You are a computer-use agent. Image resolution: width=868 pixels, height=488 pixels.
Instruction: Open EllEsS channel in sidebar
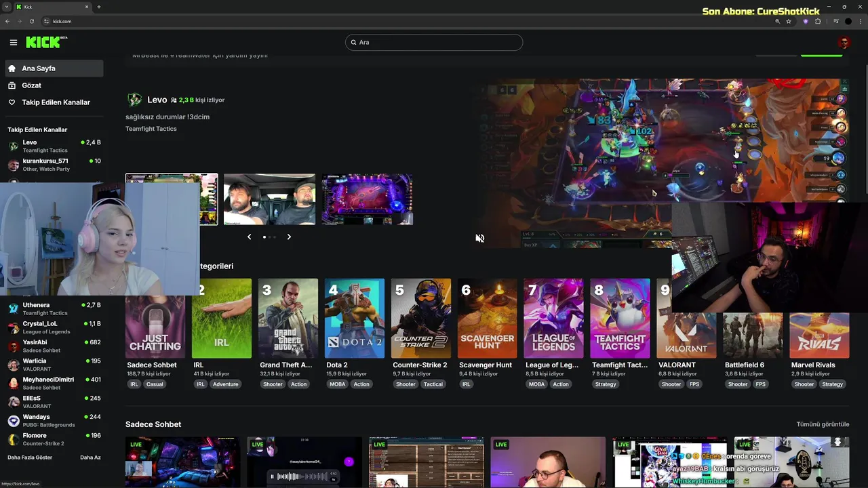tap(54, 402)
